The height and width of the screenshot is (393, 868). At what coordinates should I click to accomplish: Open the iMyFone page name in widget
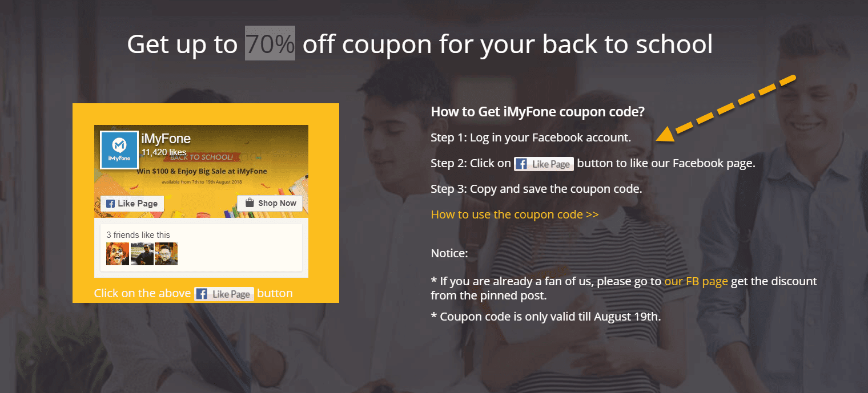point(166,139)
